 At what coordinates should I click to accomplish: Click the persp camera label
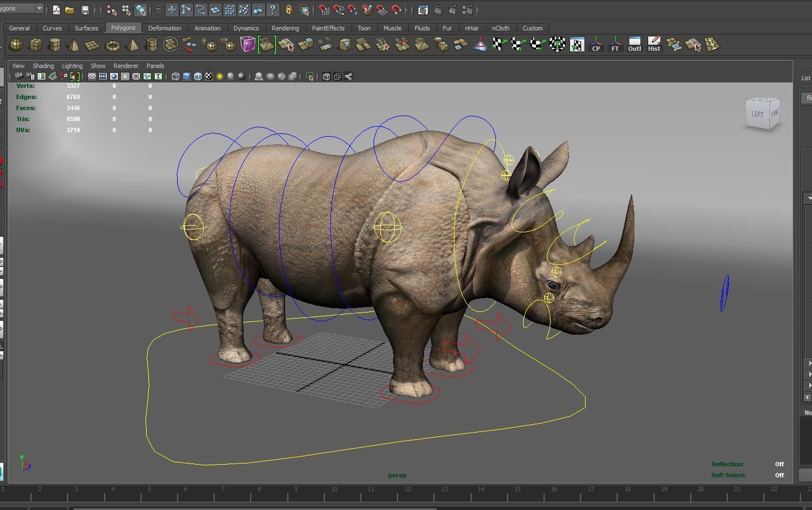coord(397,475)
